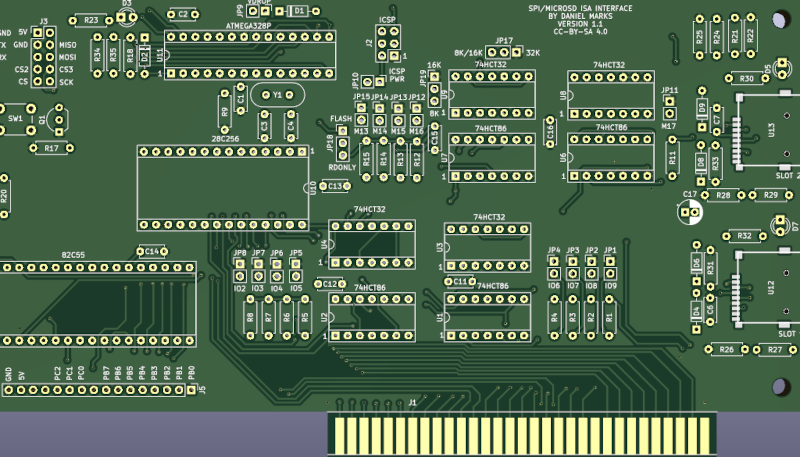Select the Y1 crystal oscillator
This screenshot has width=800, height=457.
point(274,95)
